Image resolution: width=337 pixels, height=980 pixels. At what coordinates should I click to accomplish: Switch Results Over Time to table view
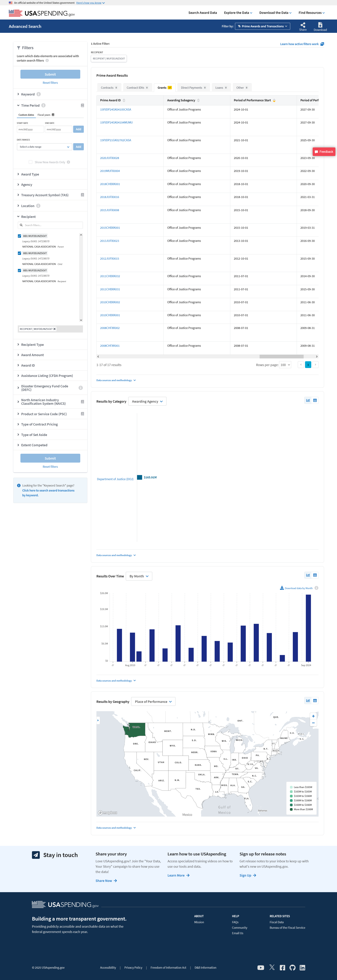[x=315, y=575]
